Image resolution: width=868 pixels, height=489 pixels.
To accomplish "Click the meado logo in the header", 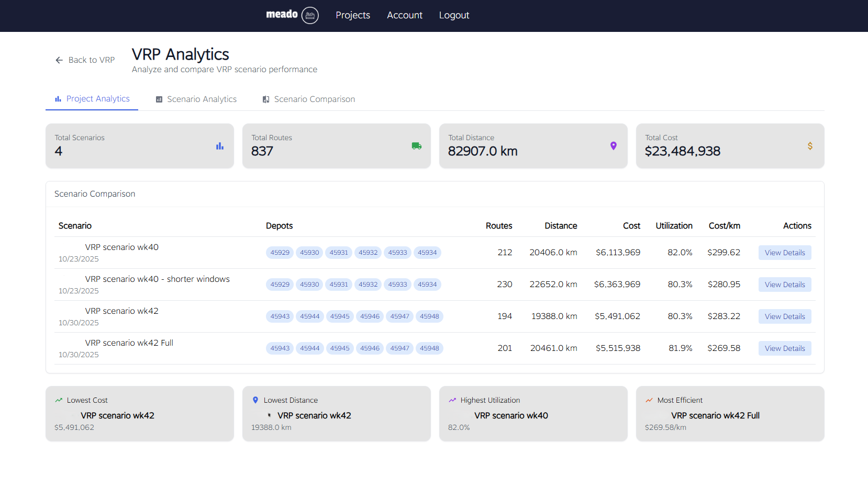I will coord(292,15).
